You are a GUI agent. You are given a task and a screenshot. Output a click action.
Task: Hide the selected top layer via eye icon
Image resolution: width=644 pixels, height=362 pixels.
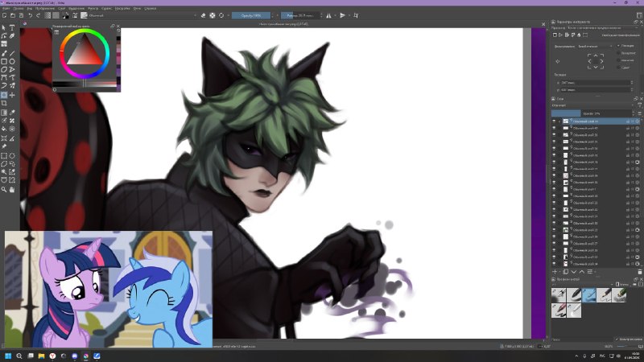[554, 121]
